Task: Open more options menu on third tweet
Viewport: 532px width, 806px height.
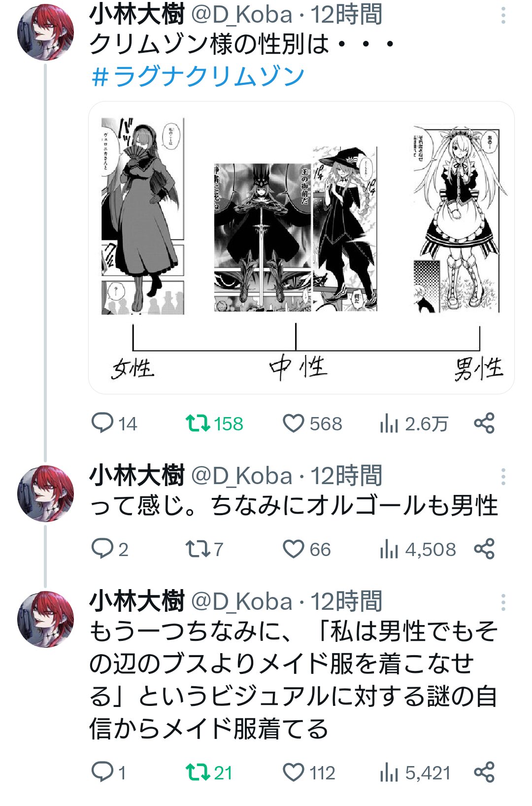Action: 503,602
